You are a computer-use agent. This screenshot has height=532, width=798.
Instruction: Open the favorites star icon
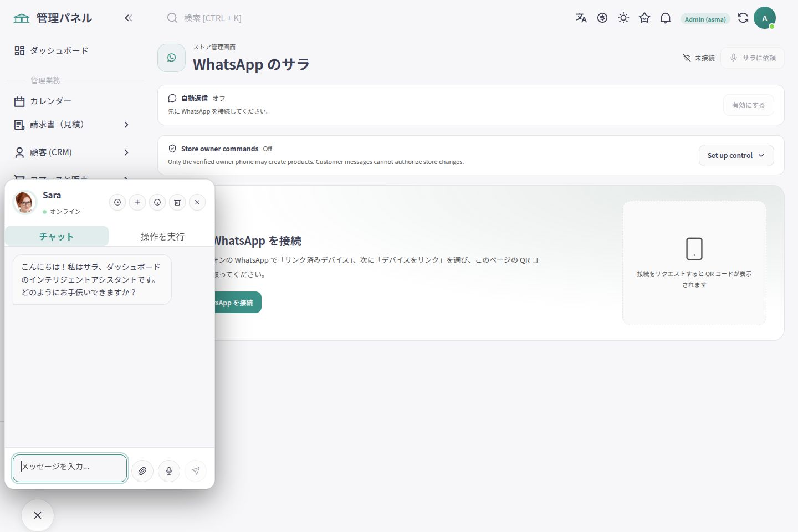click(x=644, y=18)
